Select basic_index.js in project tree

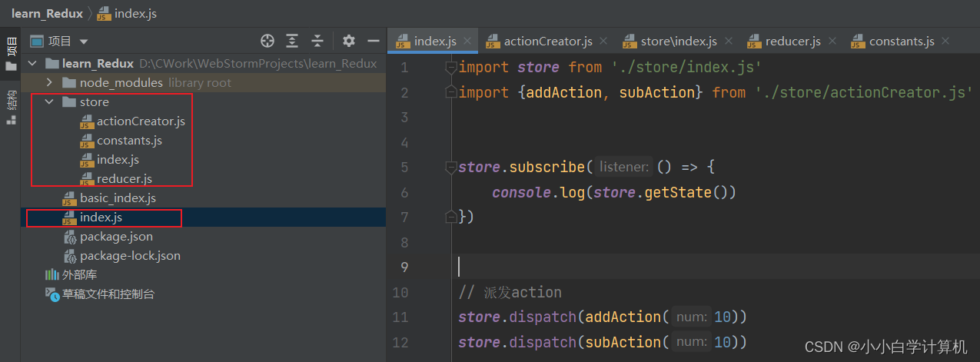[118, 198]
